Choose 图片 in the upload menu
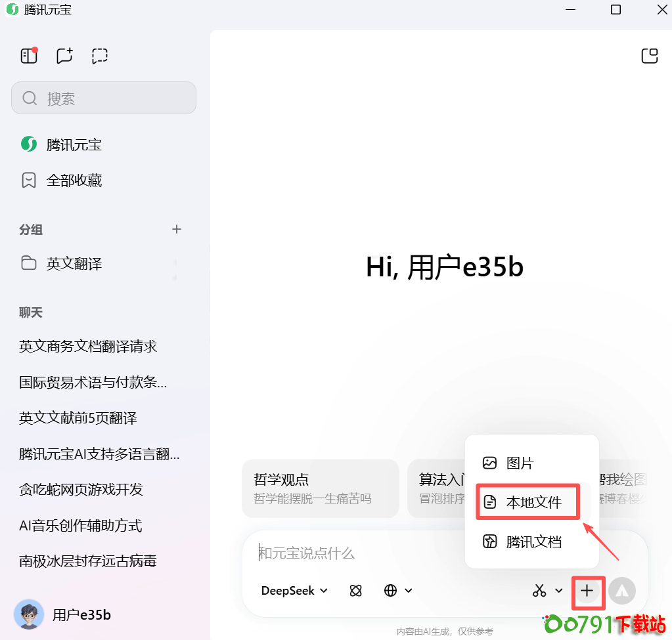The width and height of the screenshot is (672, 640). [520, 463]
